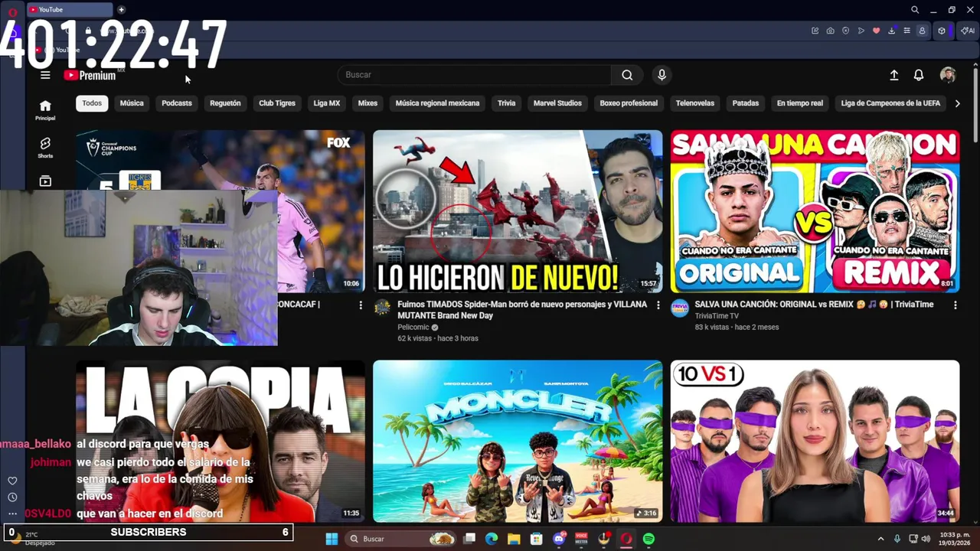The width and height of the screenshot is (980, 551).
Task: Open Opera edit page pencil icon
Action: pyautogui.click(x=815, y=31)
